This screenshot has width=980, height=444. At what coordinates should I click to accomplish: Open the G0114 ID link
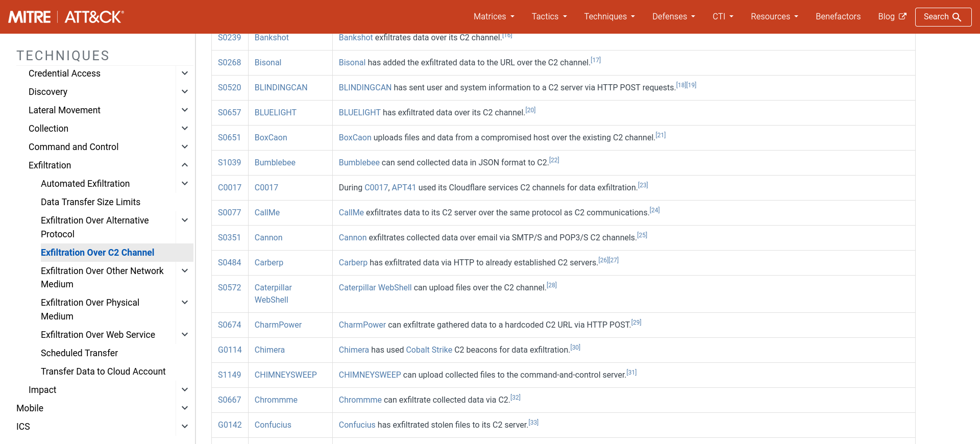(x=230, y=350)
